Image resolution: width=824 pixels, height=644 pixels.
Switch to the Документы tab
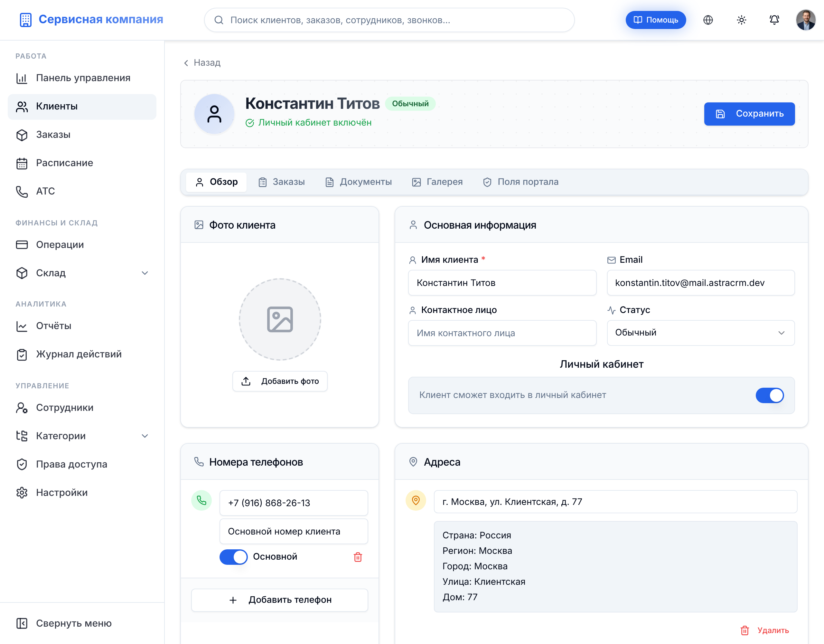click(x=359, y=182)
